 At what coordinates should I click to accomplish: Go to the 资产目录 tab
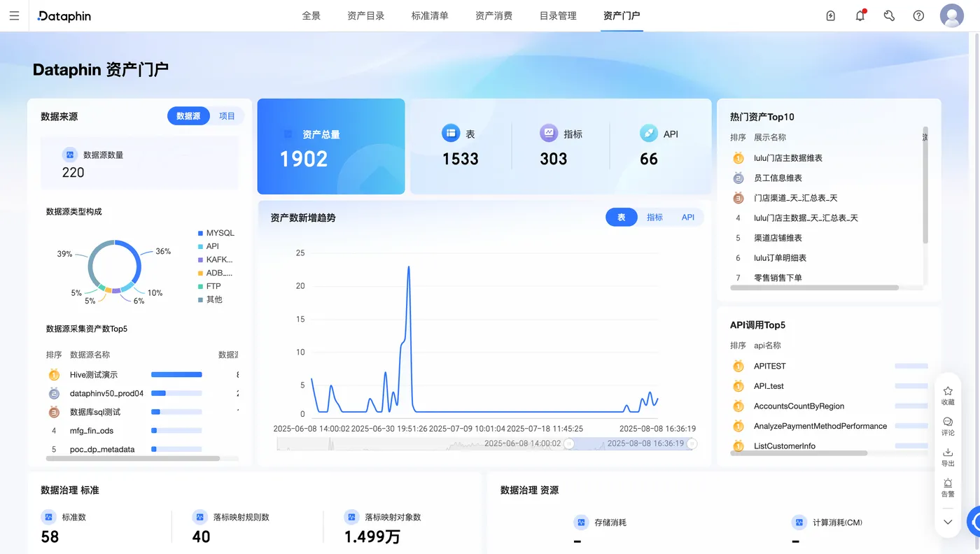click(365, 15)
